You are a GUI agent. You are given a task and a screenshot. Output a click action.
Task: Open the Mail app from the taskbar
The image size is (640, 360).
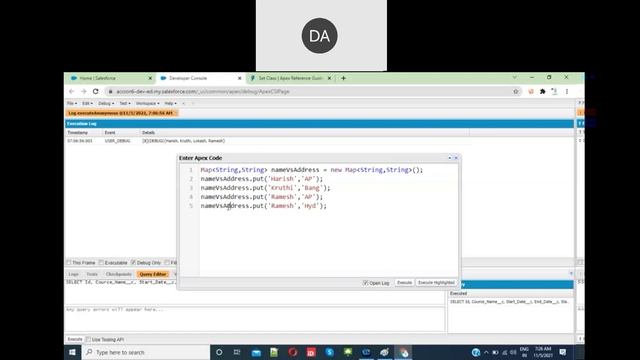[256, 352]
